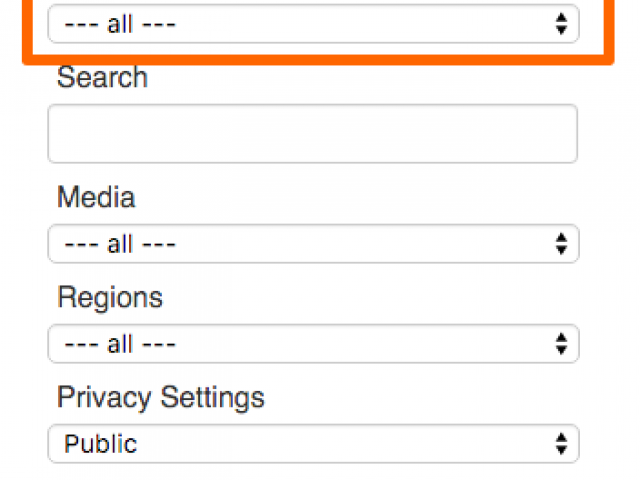This screenshot has width=640, height=480.
Task: Open the orange-highlighted all dropdown
Action: (x=313, y=24)
